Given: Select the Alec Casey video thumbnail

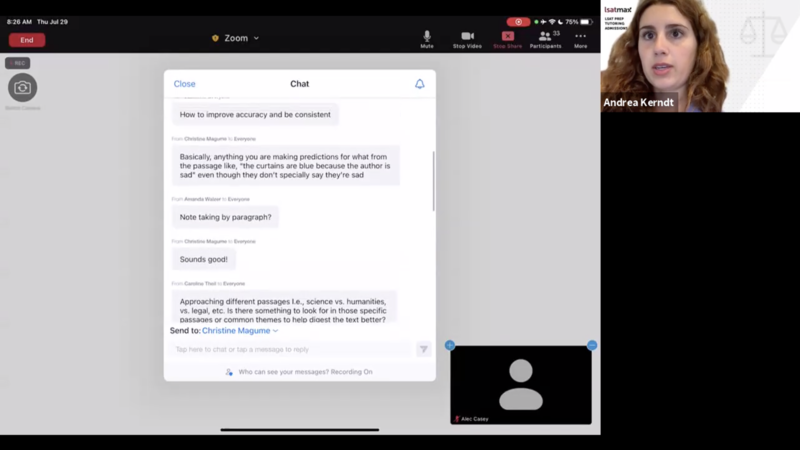Looking at the screenshot, I should coord(521,384).
